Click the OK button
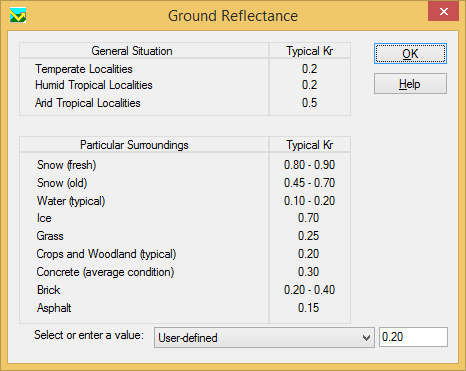 click(410, 53)
